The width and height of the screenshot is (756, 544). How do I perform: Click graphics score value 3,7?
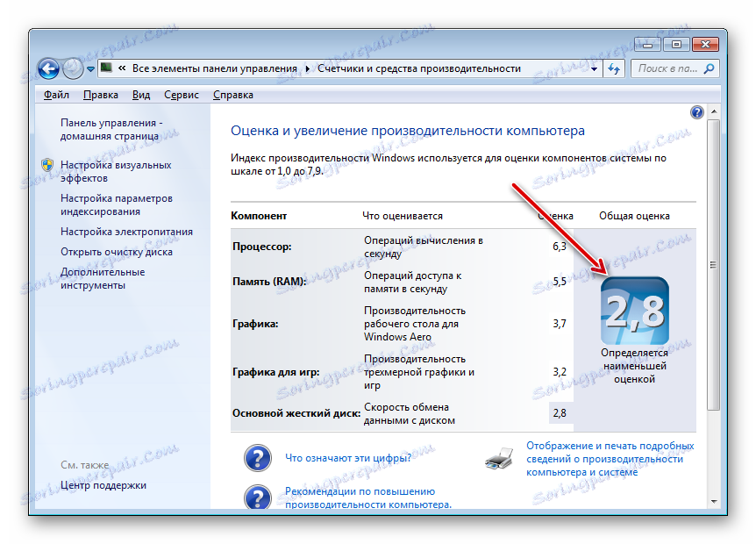coord(560,324)
